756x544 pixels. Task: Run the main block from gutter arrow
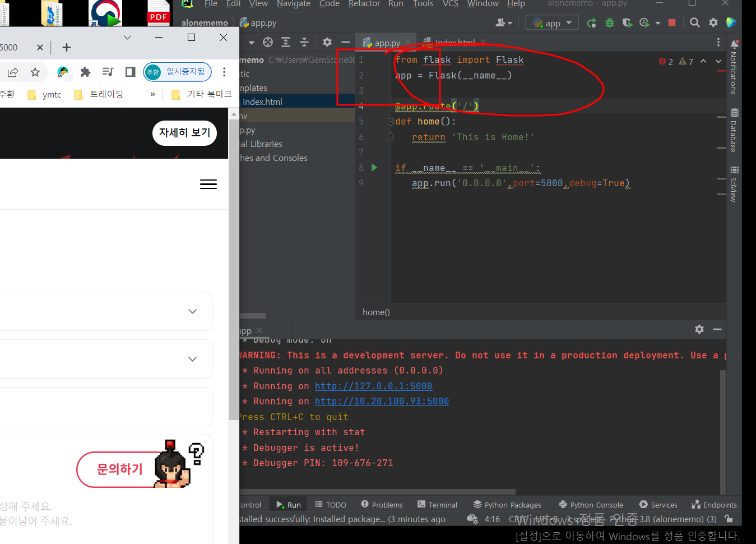[374, 168]
